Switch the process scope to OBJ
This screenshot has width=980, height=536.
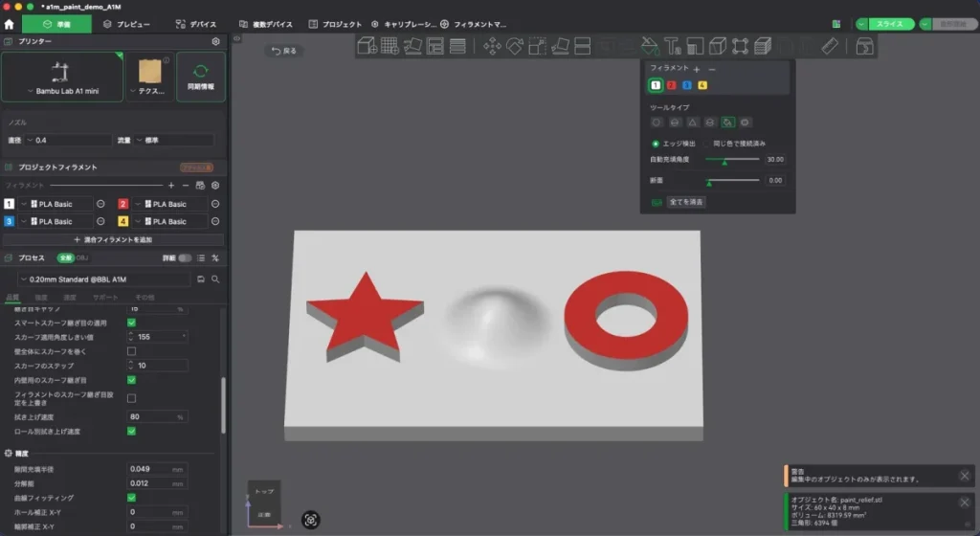coord(82,258)
